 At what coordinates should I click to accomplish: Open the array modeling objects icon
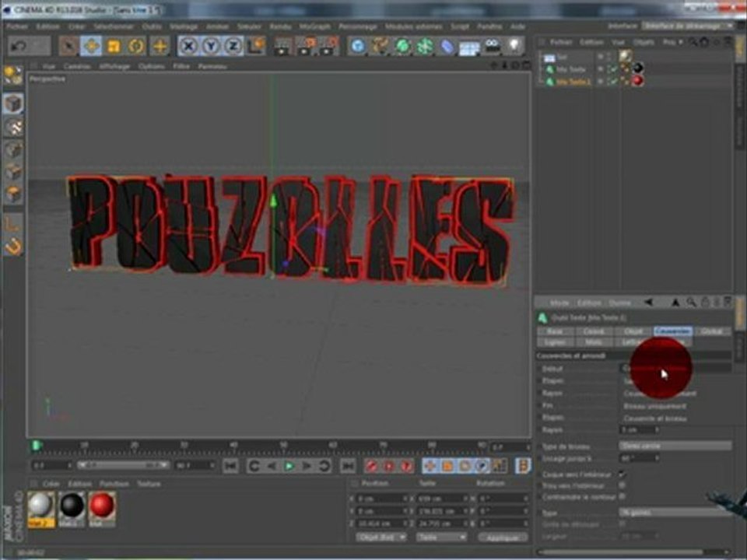425,46
